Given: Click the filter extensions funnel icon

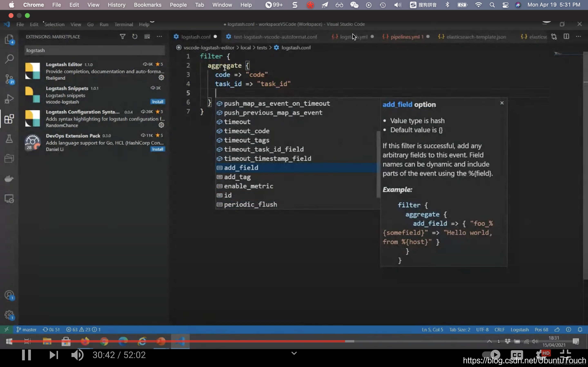Looking at the screenshot, I should [x=122, y=36].
